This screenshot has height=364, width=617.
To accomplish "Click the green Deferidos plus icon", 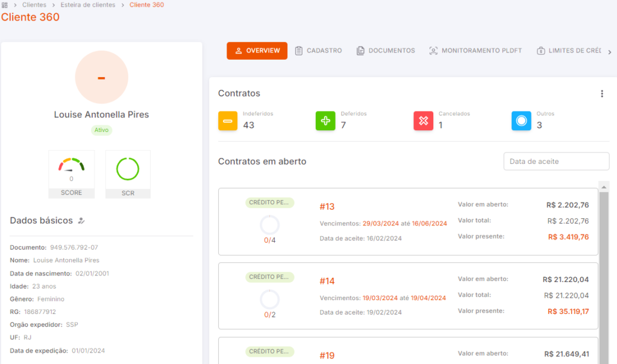I will [x=325, y=121].
